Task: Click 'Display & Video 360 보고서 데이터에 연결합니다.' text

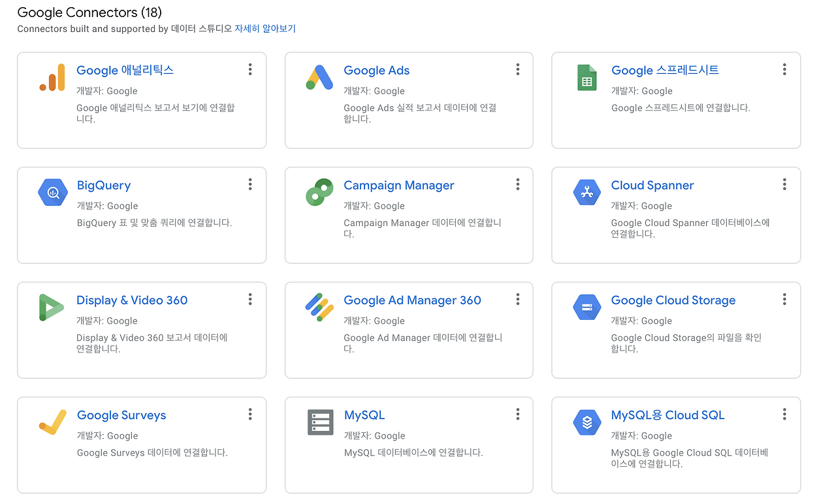Action: tap(152, 343)
